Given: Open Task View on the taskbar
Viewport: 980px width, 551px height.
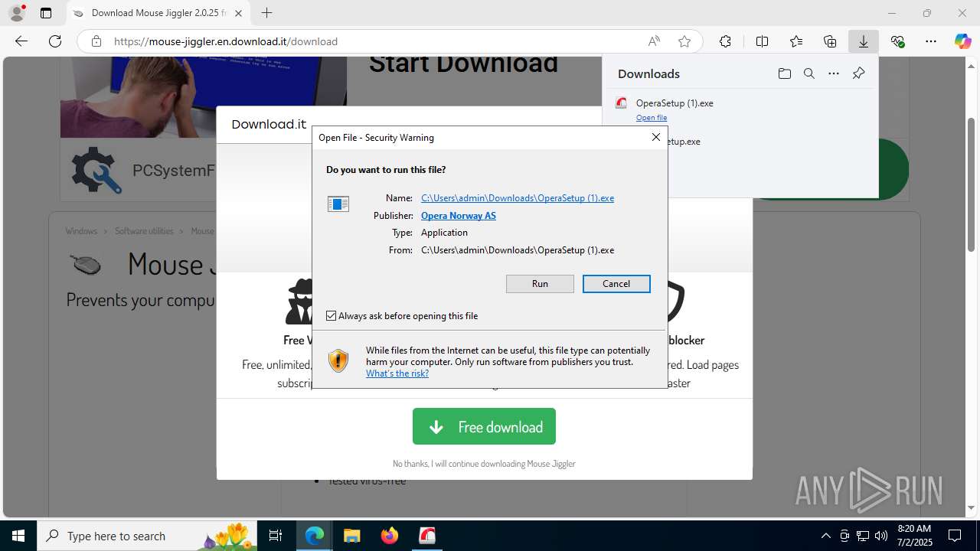Looking at the screenshot, I should pyautogui.click(x=276, y=536).
